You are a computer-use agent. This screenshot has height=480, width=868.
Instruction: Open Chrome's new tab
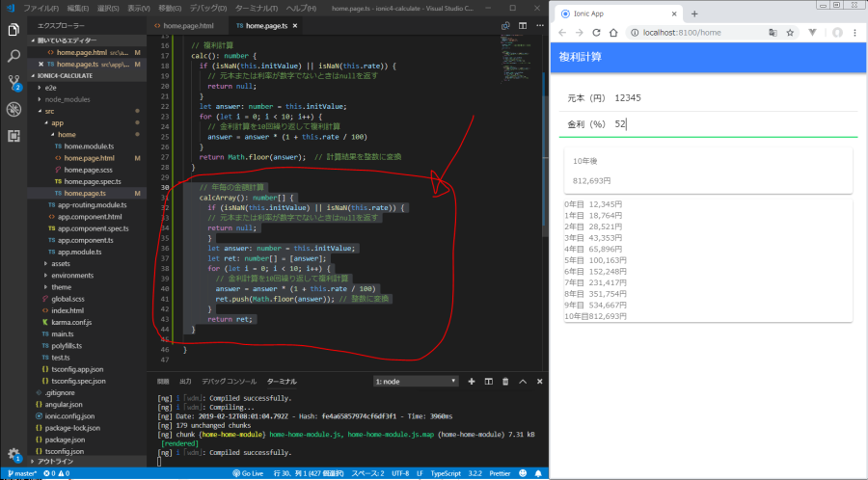(x=693, y=13)
